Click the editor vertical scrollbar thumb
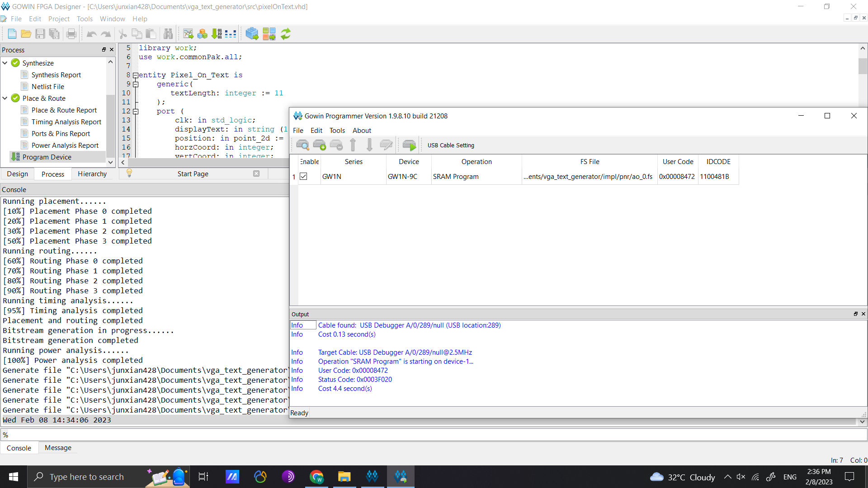868x488 pixels. (863, 66)
